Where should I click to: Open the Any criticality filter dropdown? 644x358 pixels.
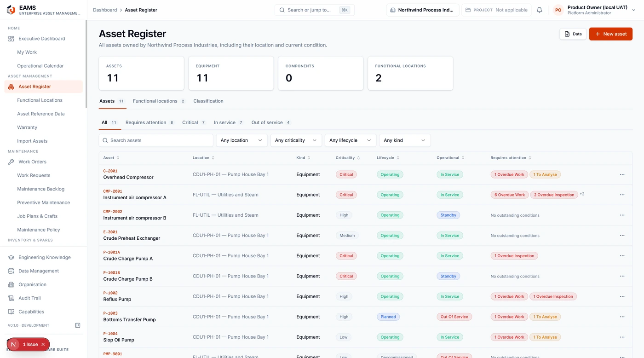coord(296,140)
